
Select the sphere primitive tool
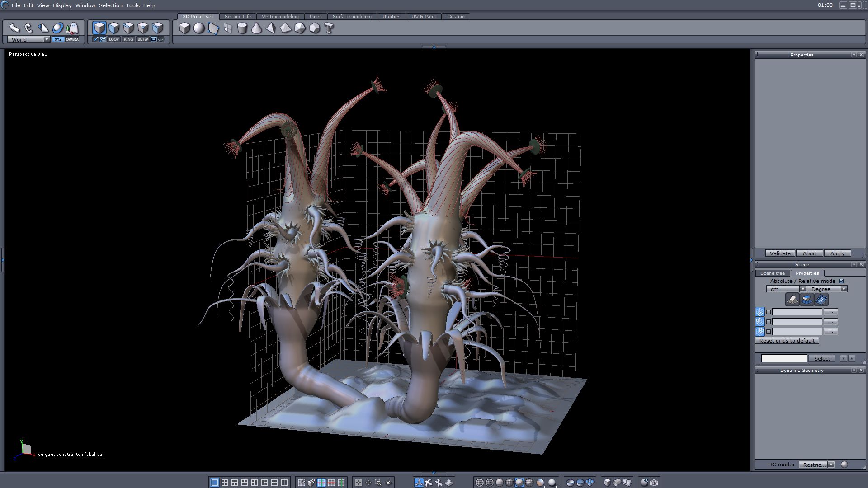(199, 28)
